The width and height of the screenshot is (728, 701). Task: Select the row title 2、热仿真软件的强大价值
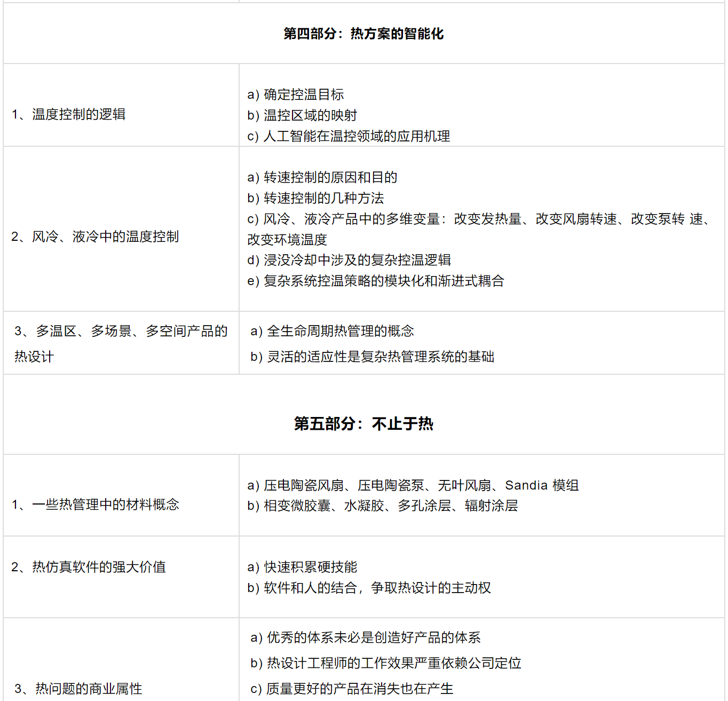89,567
